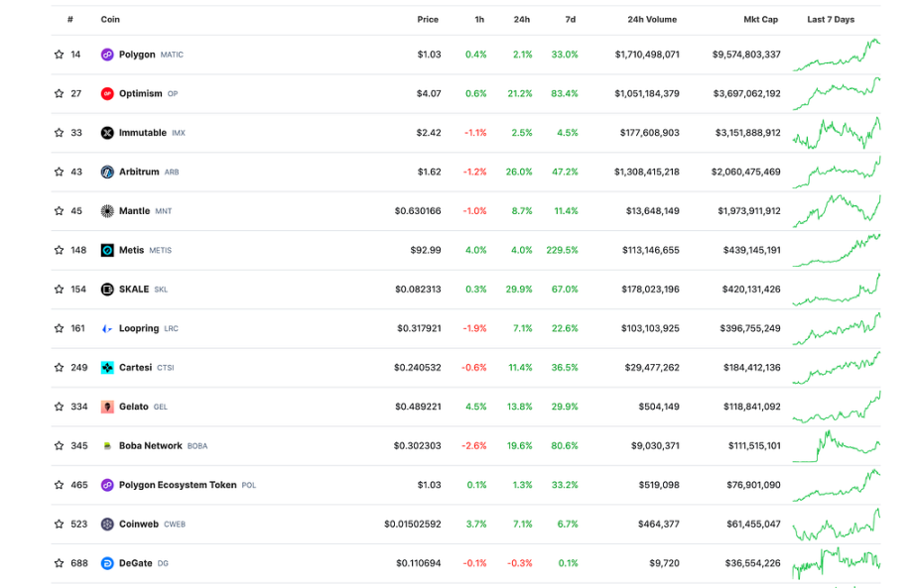Open the Cartesi coin name link
915x588 pixels.
click(135, 367)
